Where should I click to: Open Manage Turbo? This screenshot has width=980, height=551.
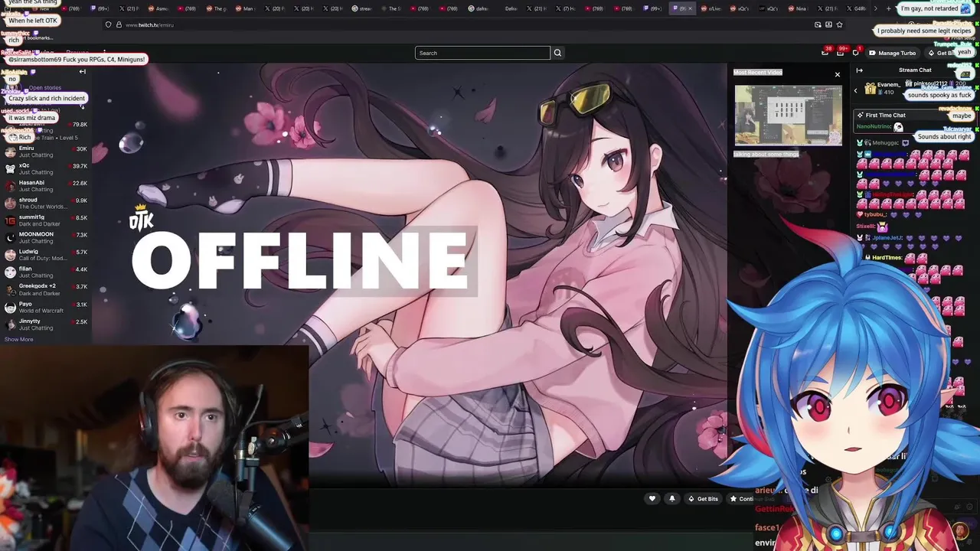[x=892, y=53]
